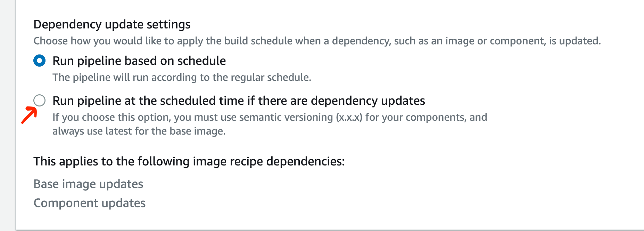This screenshot has width=644, height=231.
Task: Open the "Base image updates" link
Action: [88, 184]
